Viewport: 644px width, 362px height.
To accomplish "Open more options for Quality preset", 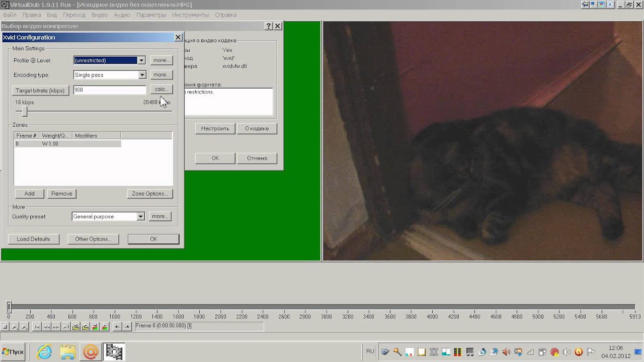I will [x=159, y=217].
